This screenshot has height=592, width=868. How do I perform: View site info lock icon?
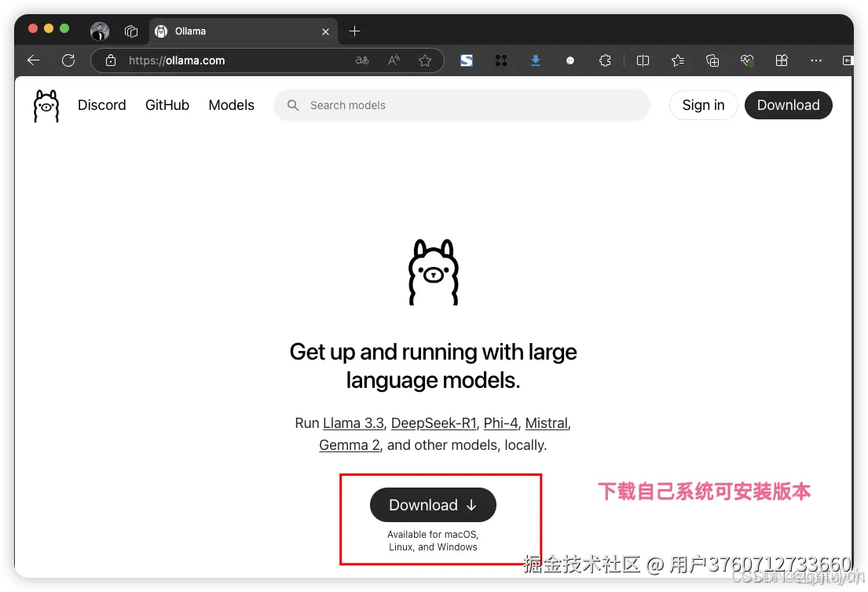(x=111, y=60)
